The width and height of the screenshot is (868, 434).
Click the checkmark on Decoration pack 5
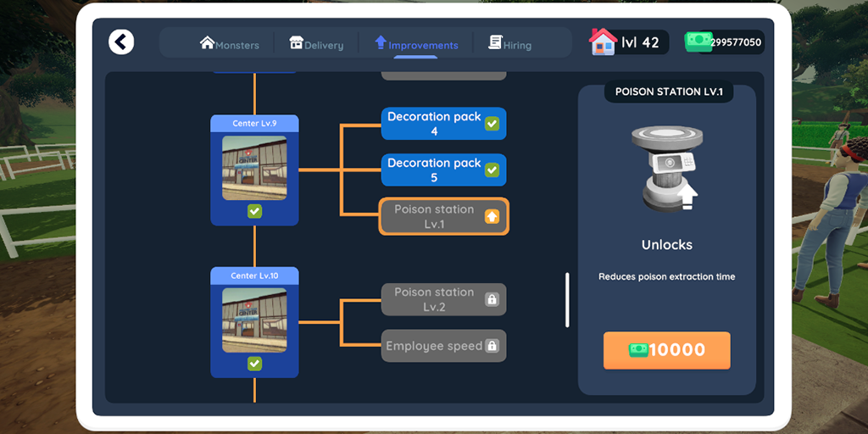click(x=492, y=170)
